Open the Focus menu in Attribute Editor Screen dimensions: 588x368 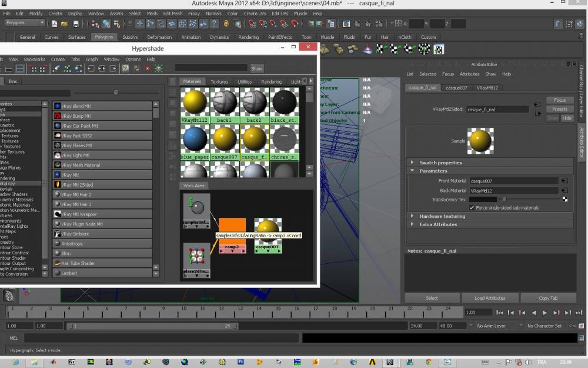tap(447, 74)
